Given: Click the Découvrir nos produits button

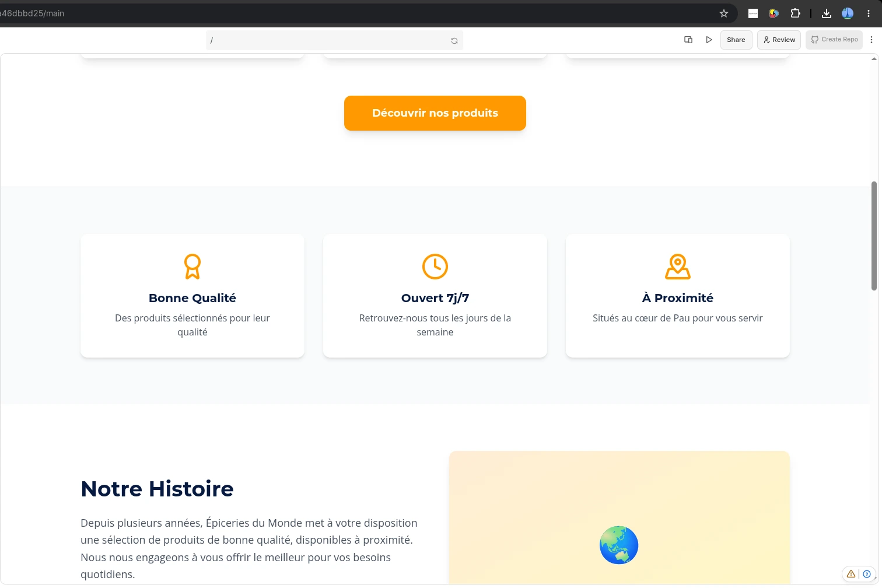Looking at the screenshot, I should 435,113.
